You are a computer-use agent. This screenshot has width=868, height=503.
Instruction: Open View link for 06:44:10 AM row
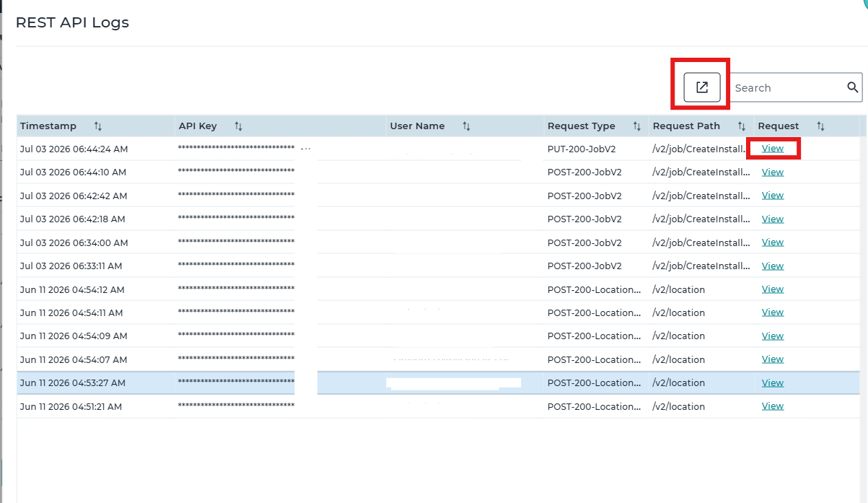click(773, 172)
